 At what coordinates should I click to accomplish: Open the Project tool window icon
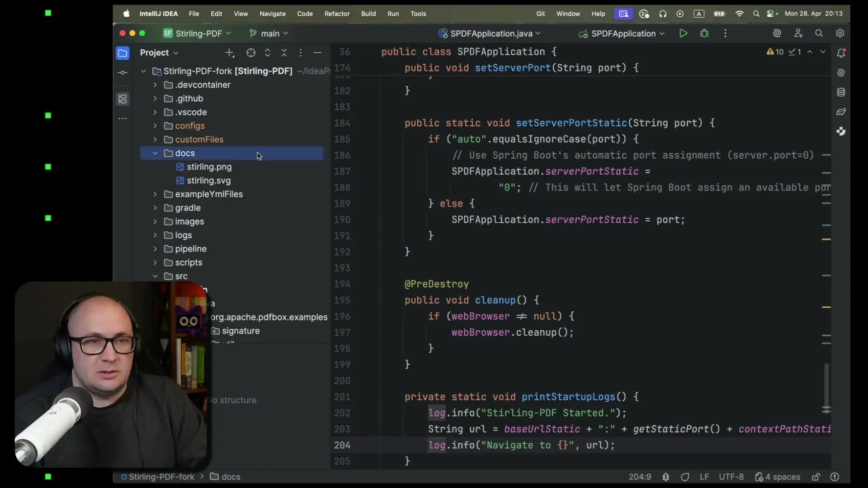click(x=123, y=53)
